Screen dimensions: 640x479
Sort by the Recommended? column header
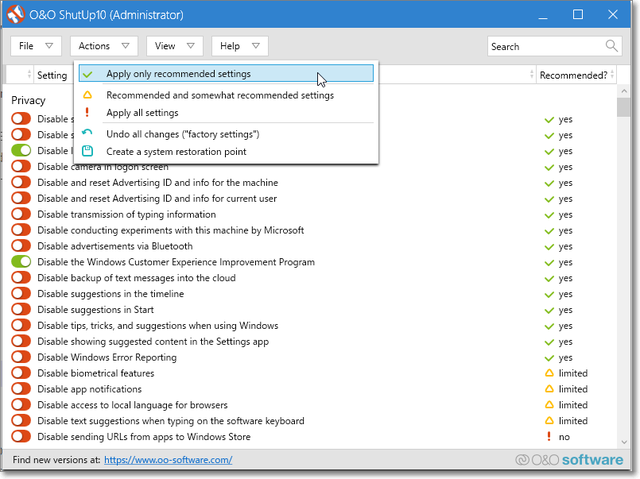click(573, 75)
